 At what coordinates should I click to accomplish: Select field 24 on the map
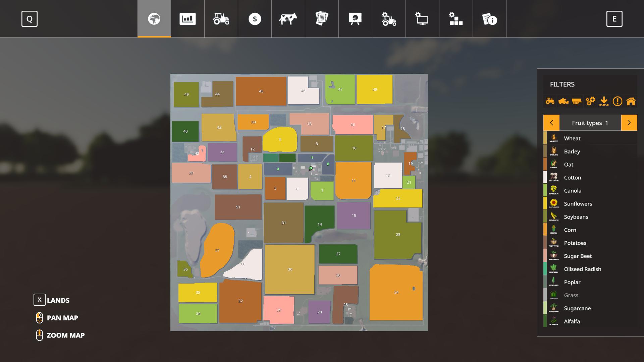(396, 292)
